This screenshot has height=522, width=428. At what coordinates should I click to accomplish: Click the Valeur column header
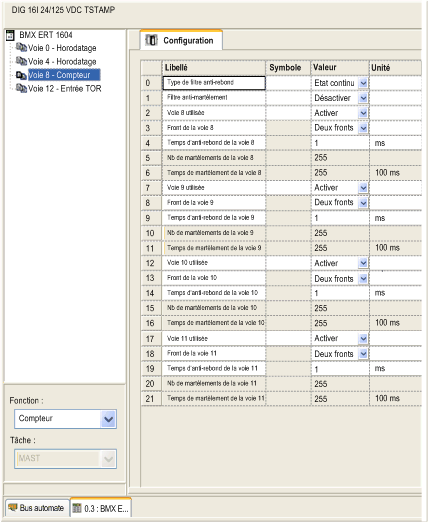(x=340, y=68)
